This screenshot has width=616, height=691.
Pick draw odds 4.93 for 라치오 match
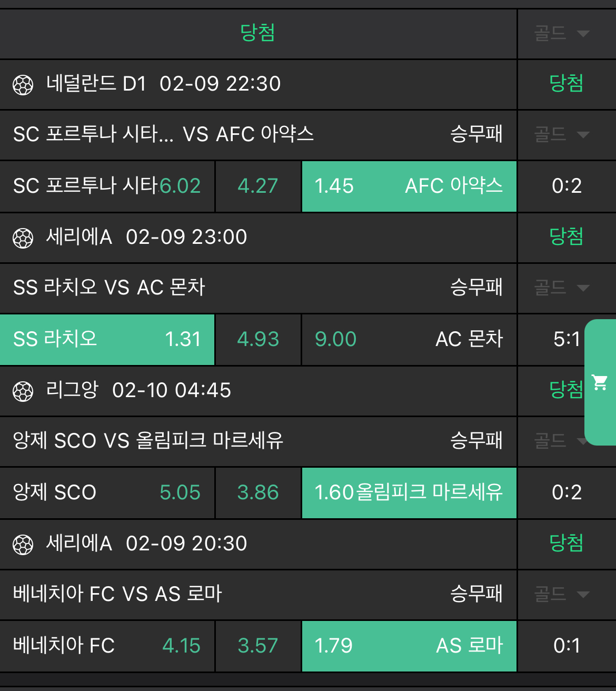[x=258, y=340]
